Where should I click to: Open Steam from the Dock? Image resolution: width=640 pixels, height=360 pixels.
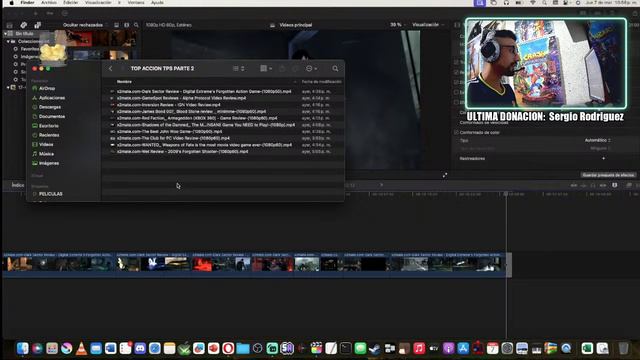(x=374, y=349)
